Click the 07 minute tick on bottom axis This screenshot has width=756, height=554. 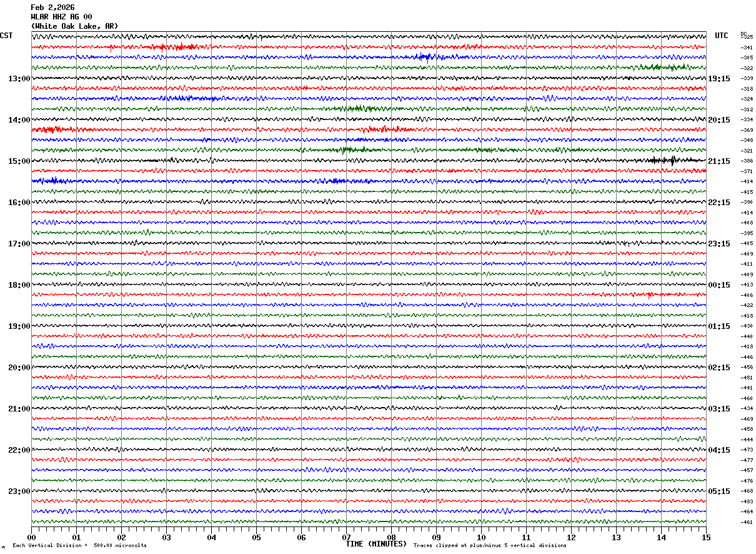coord(346,538)
